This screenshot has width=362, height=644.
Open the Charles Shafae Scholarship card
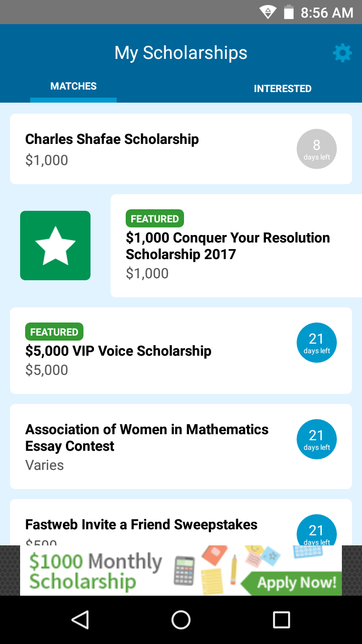point(181,149)
